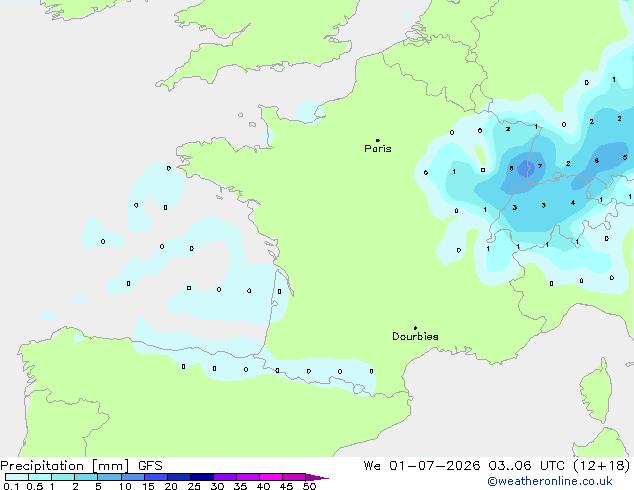The image size is (634, 490).
Task: Select the legend swatch between 40 and 45
Action: [271, 477]
